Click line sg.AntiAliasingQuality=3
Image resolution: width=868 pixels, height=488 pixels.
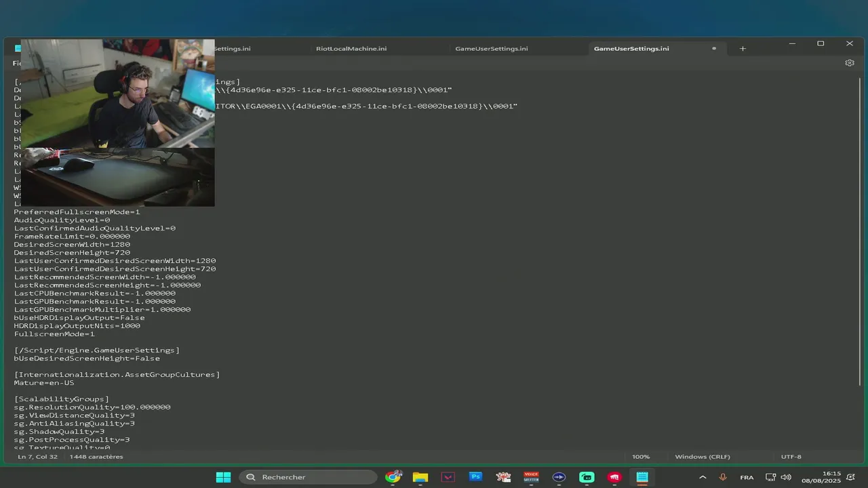point(75,424)
